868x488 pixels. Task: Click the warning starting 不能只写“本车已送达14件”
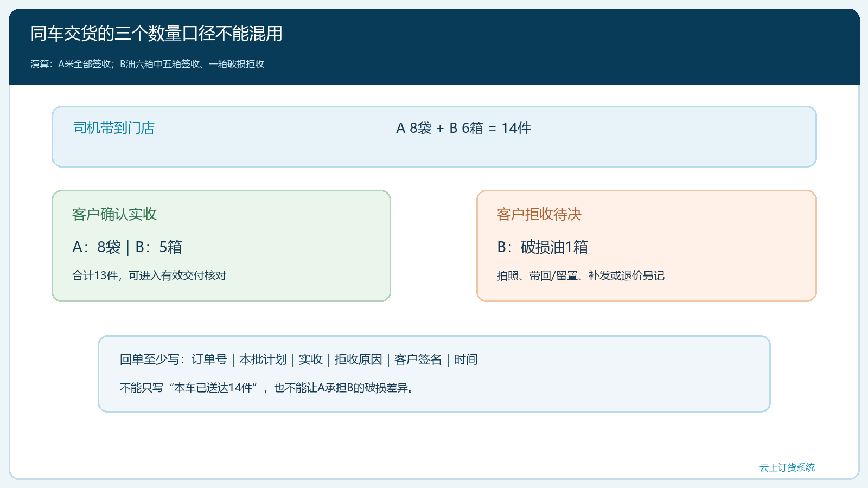coord(269,388)
